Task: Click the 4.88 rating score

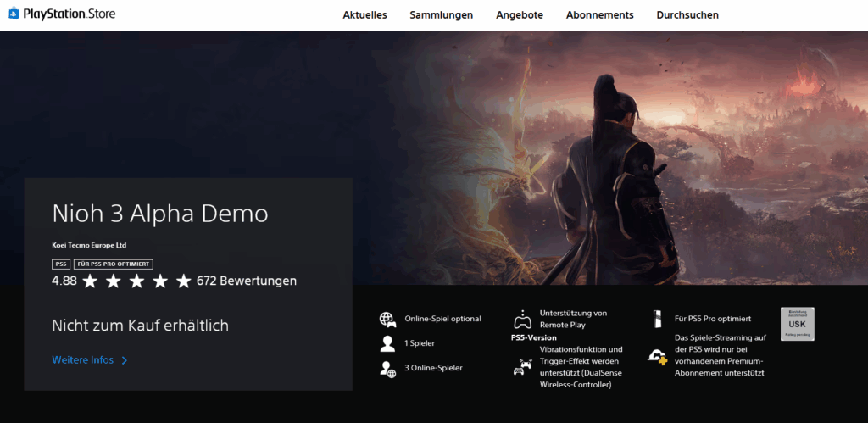Action: tap(64, 281)
